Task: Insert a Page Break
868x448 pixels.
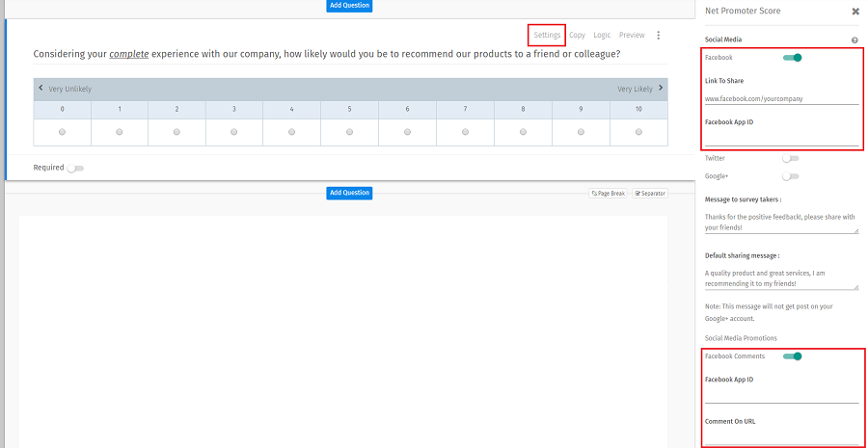Action: 609,194
